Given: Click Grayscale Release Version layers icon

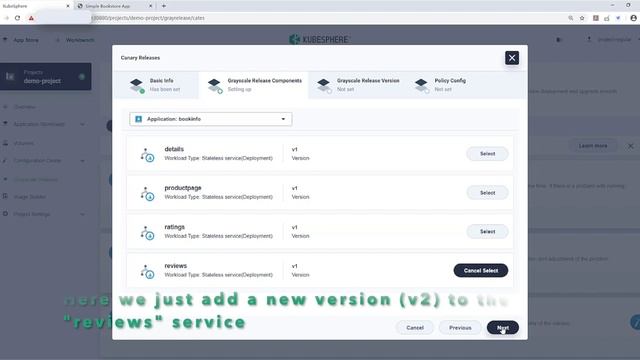Looking at the screenshot, I should [x=324, y=86].
